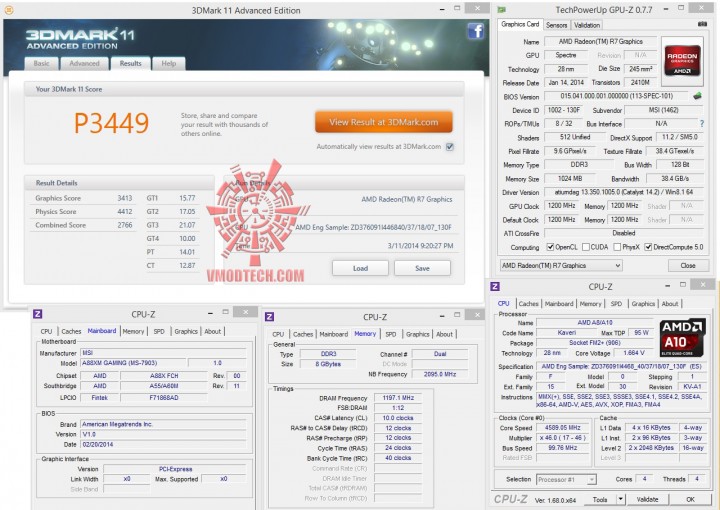Click the Validate button in CPU-Z
The image size is (720, 510).
pos(647,499)
